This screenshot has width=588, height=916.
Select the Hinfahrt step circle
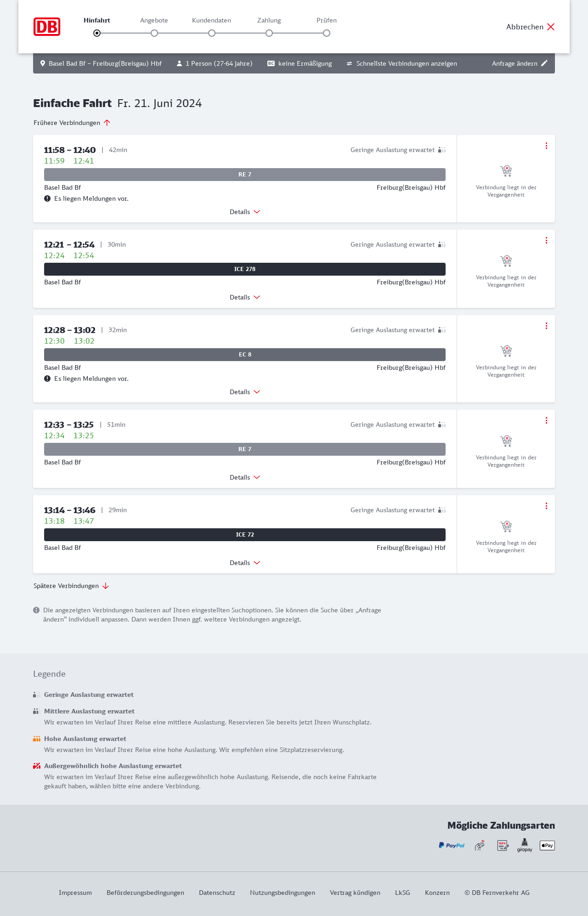(x=97, y=33)
